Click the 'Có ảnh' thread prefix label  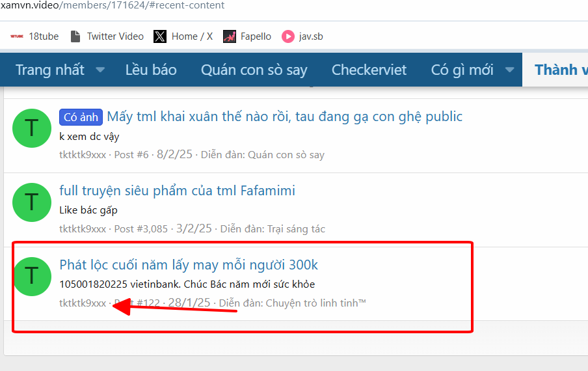pyautogui.click(x=81, y=117)
